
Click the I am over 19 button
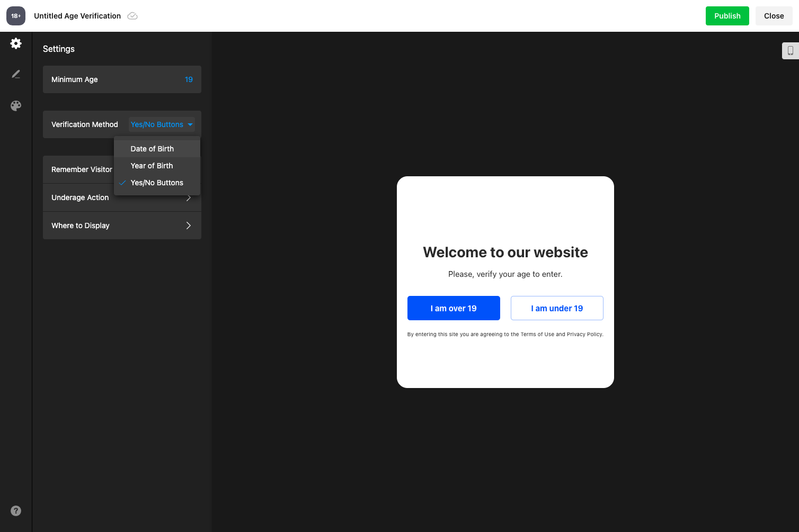pos(454,308)
